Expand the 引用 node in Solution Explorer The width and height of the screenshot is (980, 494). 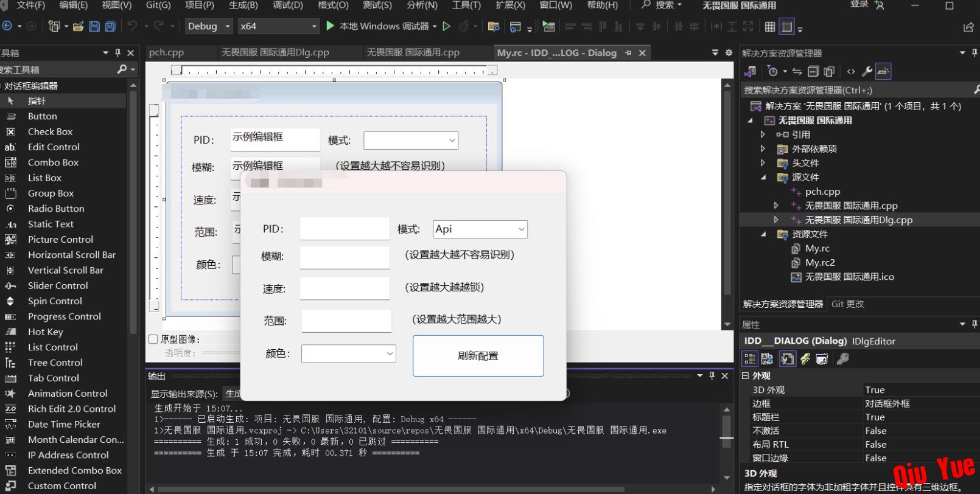[763, 134]
